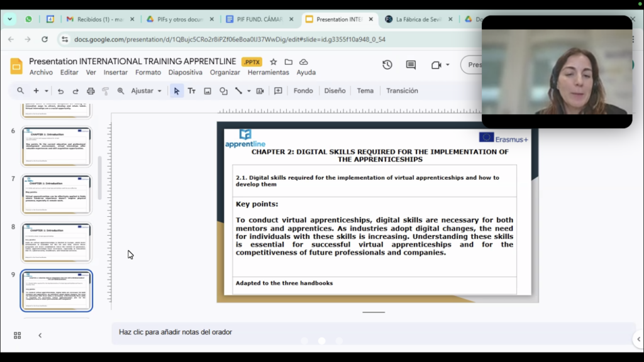Image resolution: width=644 pixels, height=362 pixels.
Task: Click the print icon
Action: [x=91, y=91]
